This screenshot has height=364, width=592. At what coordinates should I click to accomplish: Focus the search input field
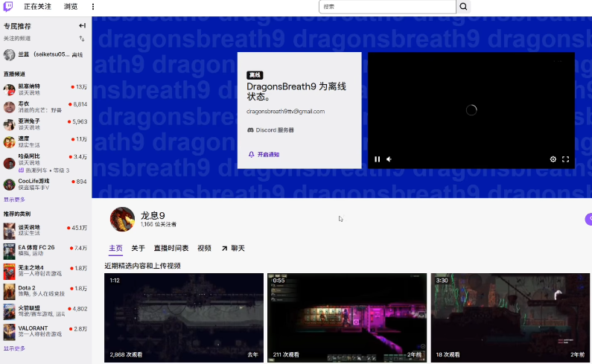tap(387, 7)
